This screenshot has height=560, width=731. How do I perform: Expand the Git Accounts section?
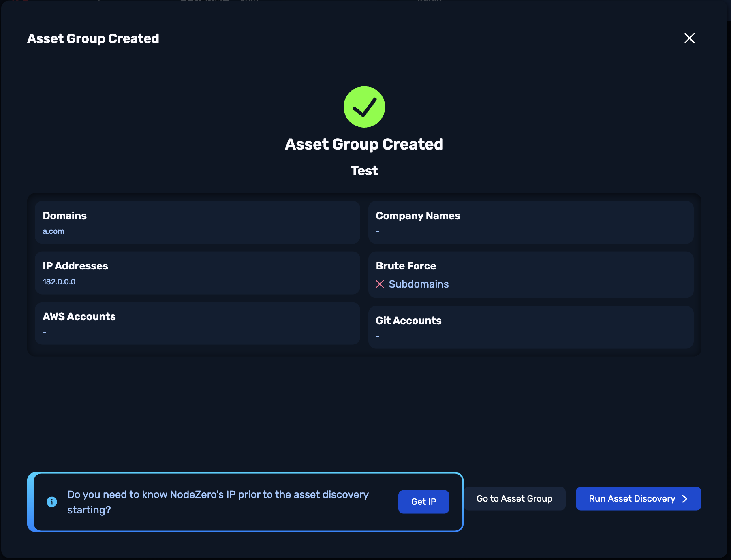531,327
